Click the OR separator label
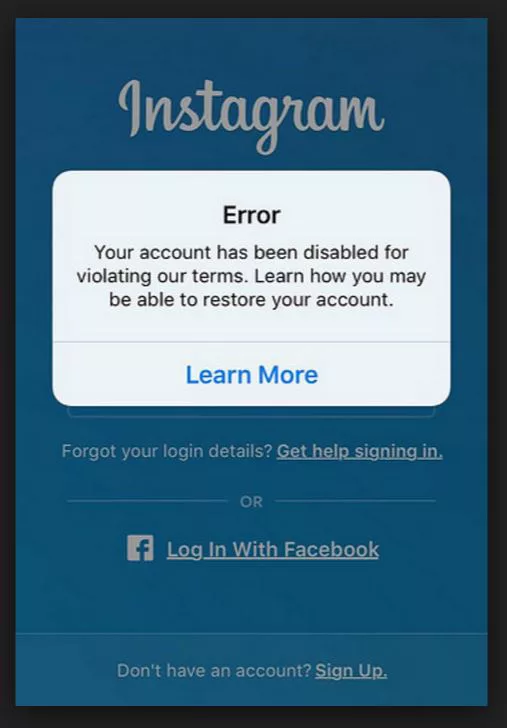This screenshot has height=728, width=507. (x=251, y=501)
